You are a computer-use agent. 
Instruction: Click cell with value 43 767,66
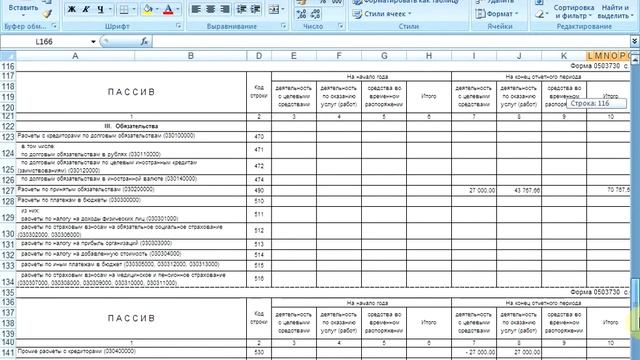click(x=519, y=190)
